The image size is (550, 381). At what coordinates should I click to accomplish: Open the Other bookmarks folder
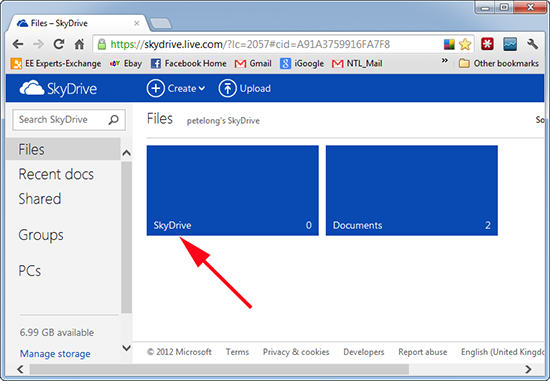(x=499, y=64)
